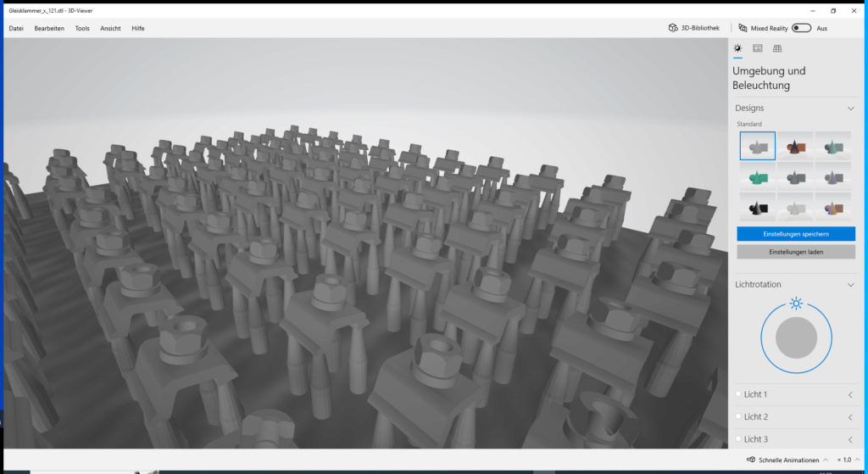Toggle the Licht 3 color circle
Viewport: 868px width, 474px height.
(738, 438)
